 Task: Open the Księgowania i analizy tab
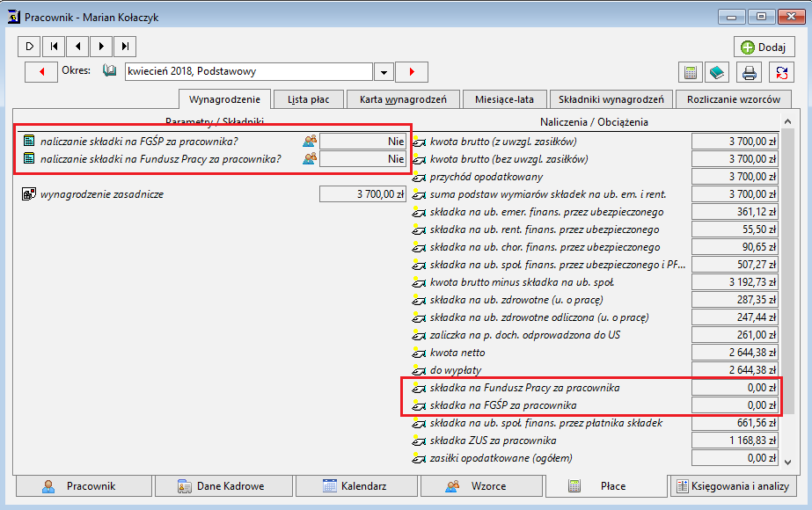click(734, 486)
